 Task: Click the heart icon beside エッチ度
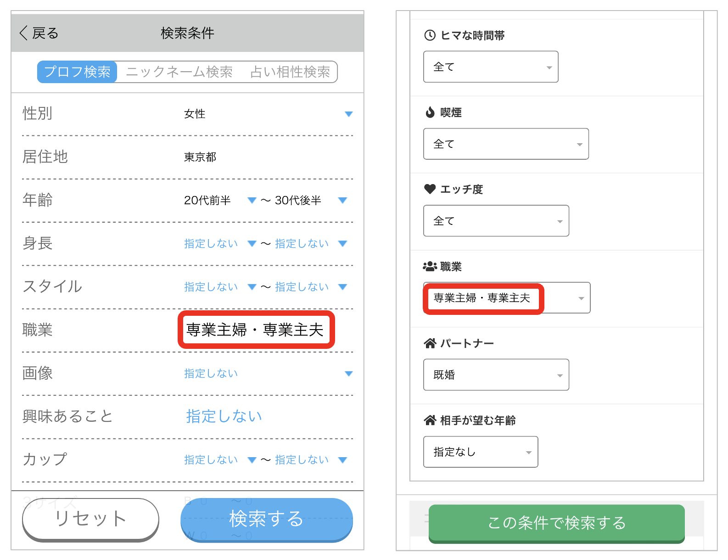pyautogui.click(x=430, y=189)
